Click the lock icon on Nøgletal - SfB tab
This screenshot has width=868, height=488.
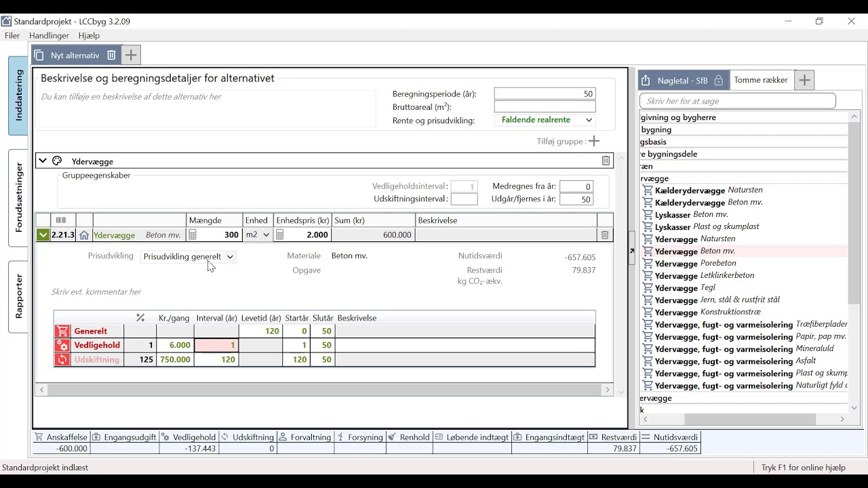719,80
